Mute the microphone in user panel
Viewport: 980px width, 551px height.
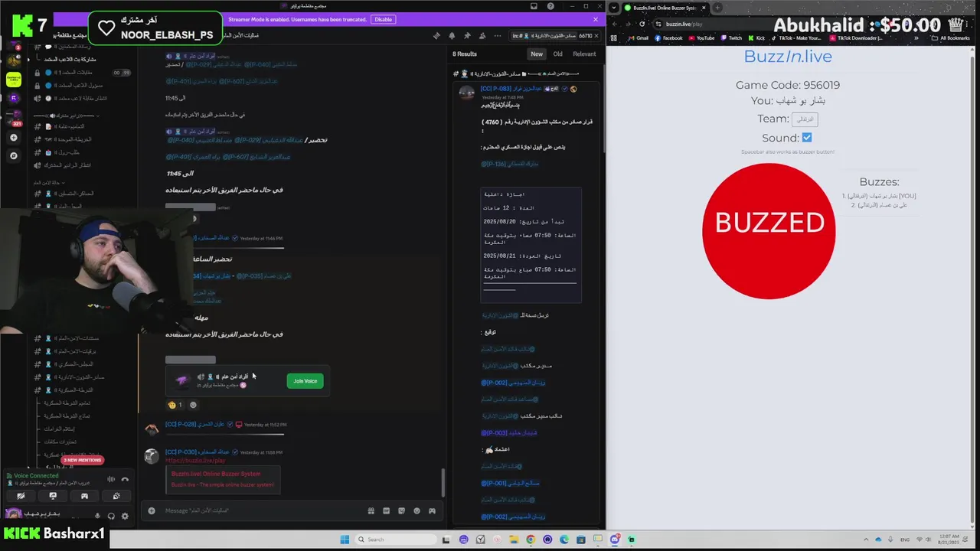pyautogui.click(x=98, y=515)
